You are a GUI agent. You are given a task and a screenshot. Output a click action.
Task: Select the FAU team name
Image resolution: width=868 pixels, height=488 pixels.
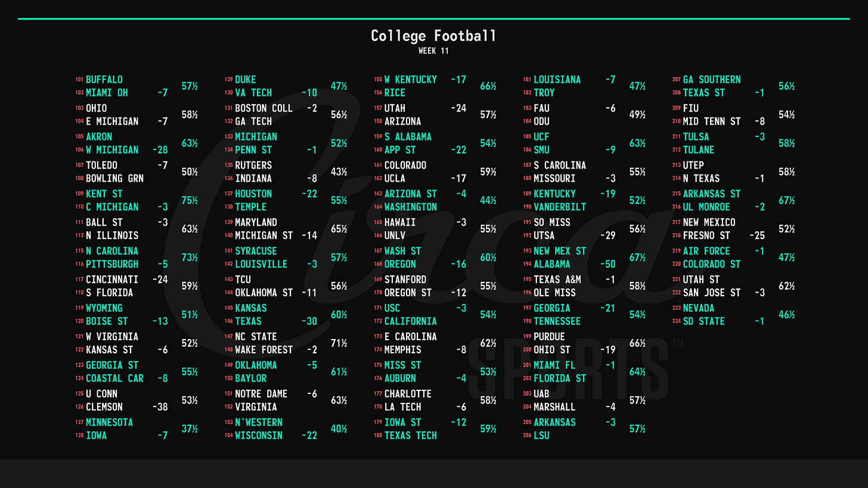[x=541, y=108]
